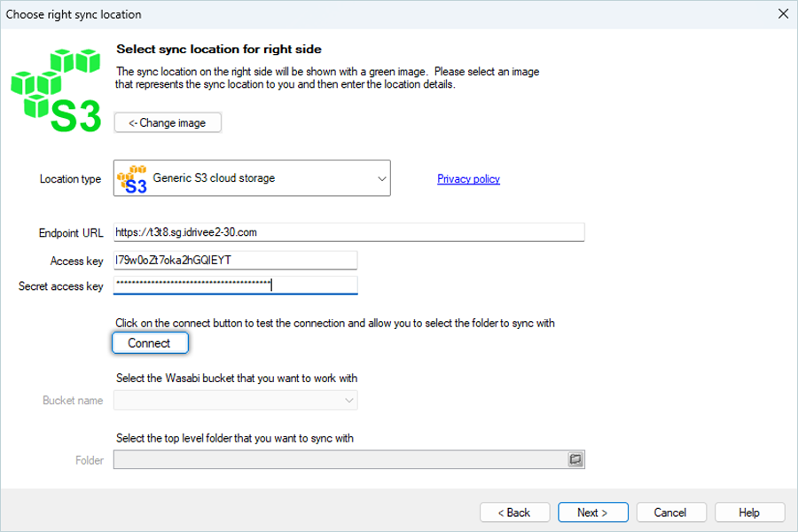Close the Choose right sync location dialog
Screen dimensions: 798x532
(783, 14)
